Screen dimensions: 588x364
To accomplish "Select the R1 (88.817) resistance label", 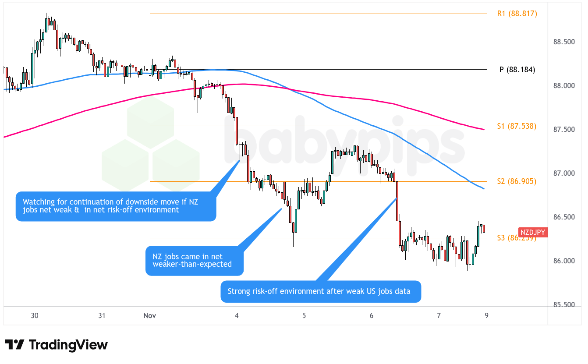I will click(517, 14).
